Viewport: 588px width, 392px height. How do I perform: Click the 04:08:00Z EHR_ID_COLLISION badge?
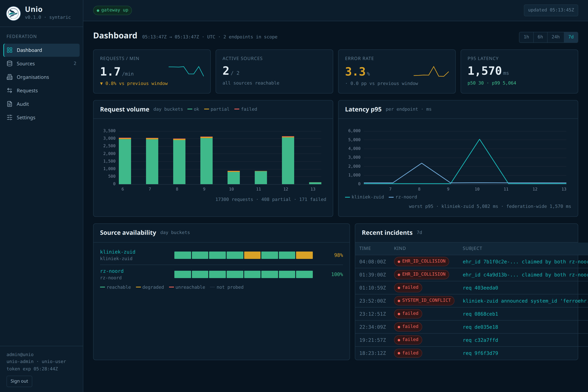point(421,262)
